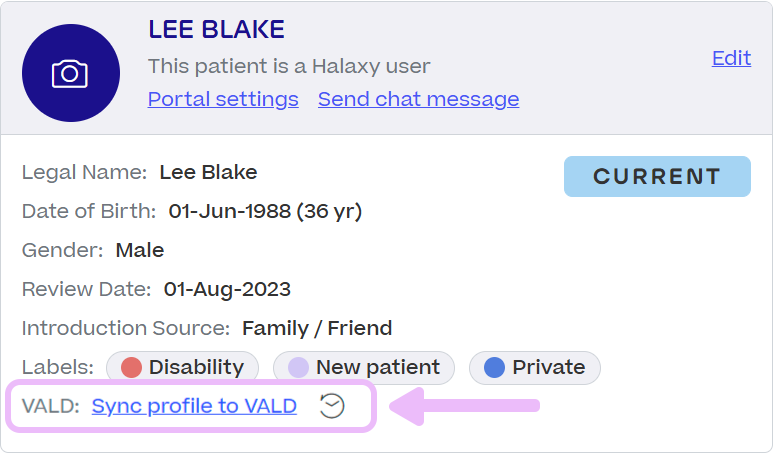Click the Family / Friend introduction source
This screenshot has width=774, height=453.
click(317, 328)
